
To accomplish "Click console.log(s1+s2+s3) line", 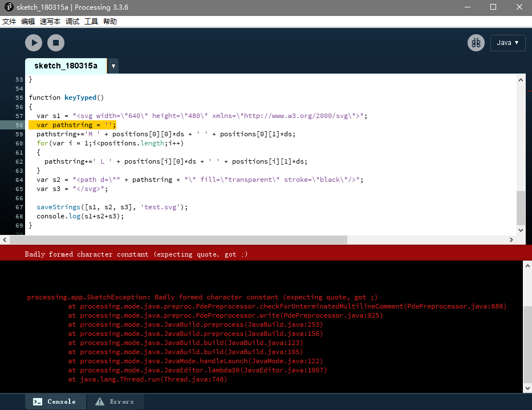I will 80,216.
